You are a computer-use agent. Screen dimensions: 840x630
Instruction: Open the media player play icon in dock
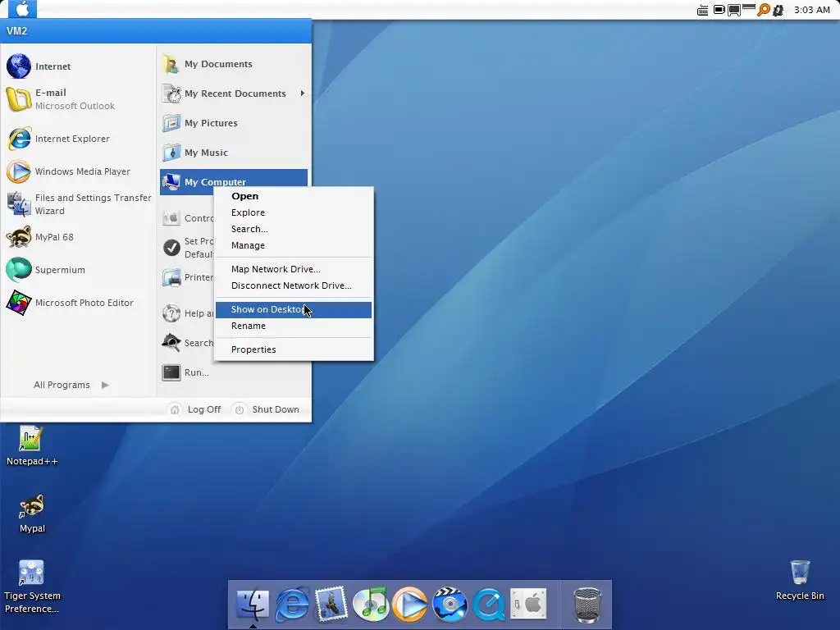pos(410,604)
